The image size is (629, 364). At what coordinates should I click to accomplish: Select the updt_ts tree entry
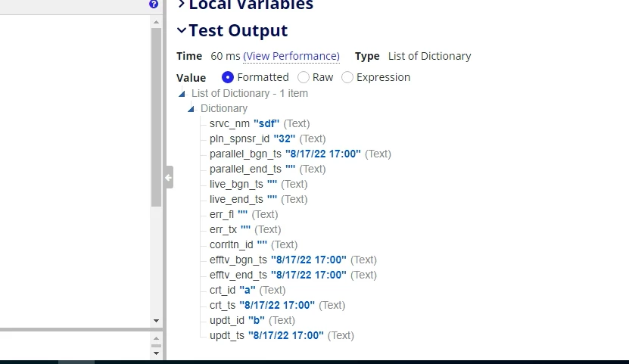click(x=282, y=335)
